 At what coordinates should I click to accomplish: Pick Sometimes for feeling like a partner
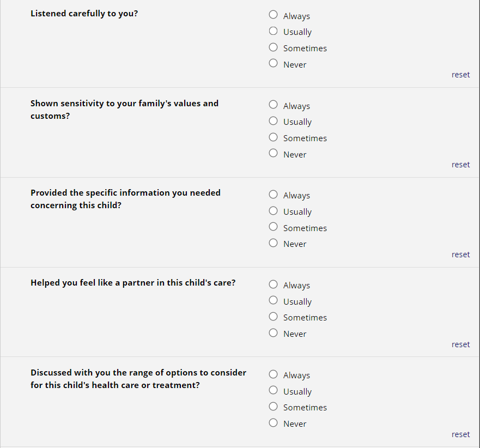click(x=274, y=317)
